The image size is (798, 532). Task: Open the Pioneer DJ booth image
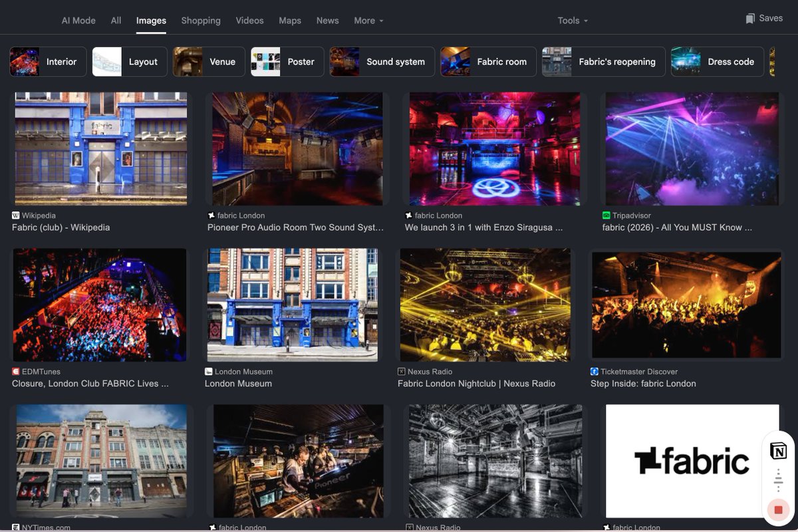pyautogui.click(x=299, y=462)
